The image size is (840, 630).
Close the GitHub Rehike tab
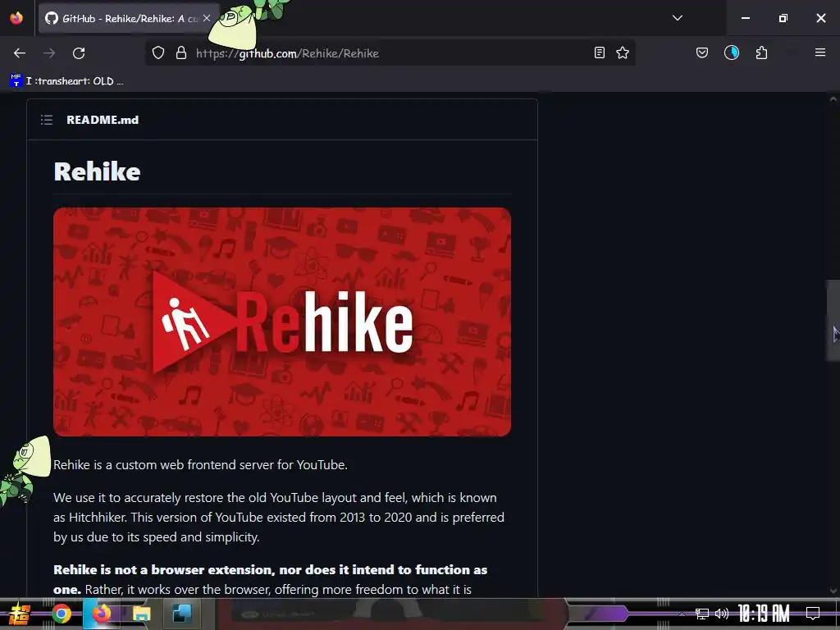coord(207,18)
